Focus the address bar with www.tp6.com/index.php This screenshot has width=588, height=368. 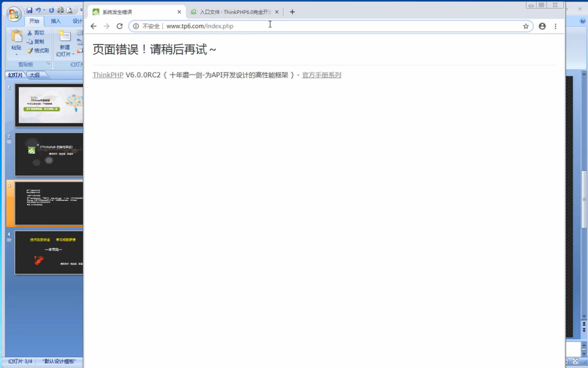pos(331,26)
